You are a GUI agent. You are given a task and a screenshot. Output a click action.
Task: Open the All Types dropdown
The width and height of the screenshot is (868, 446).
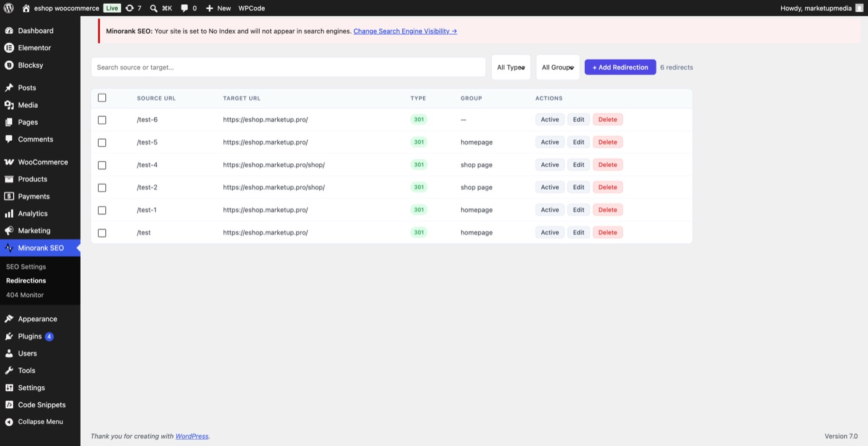coord(511,67)
